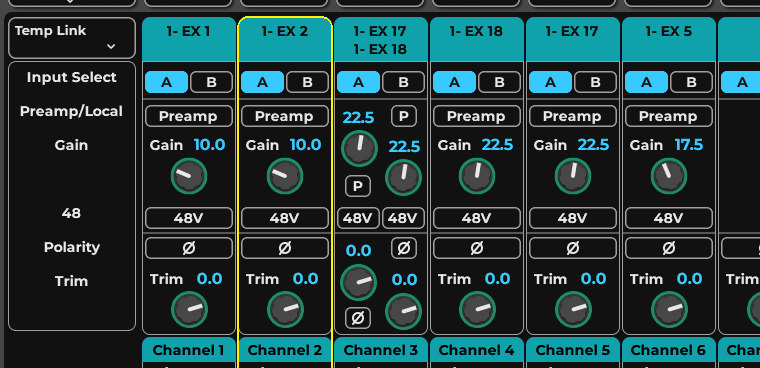Screen dimensions: 760x368
Task: Select input B on Channel 3
Action: click(403, 82)
